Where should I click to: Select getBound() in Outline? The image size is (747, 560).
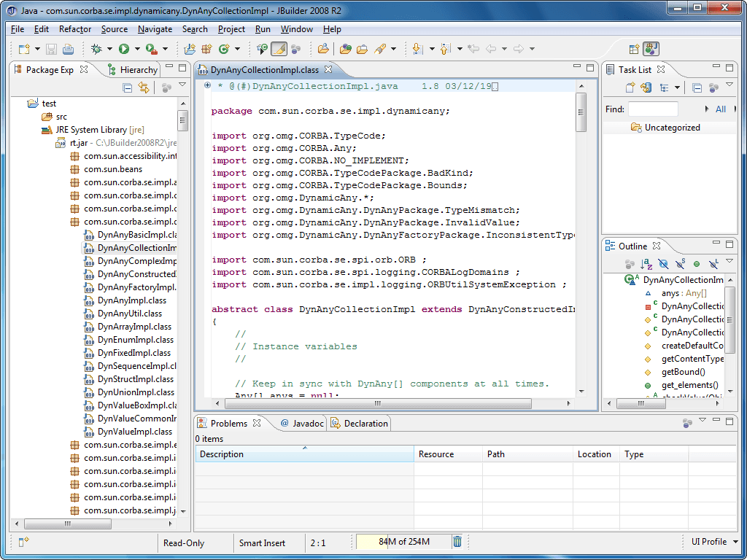click(683, 372)
